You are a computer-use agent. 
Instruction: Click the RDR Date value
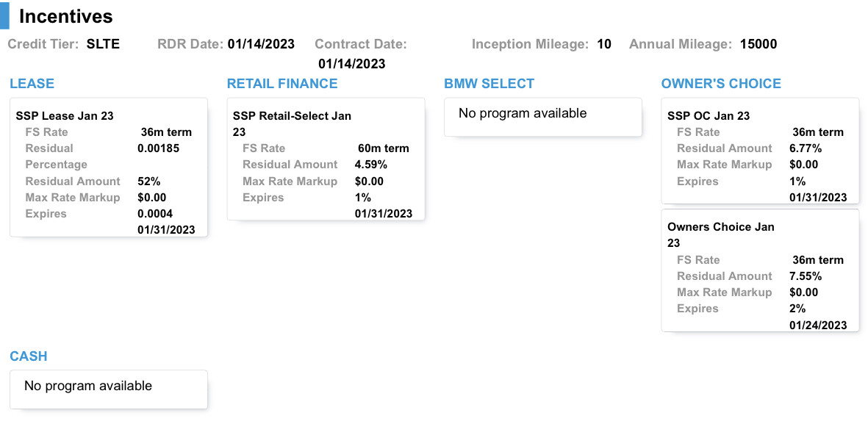[x=261, y=44]
